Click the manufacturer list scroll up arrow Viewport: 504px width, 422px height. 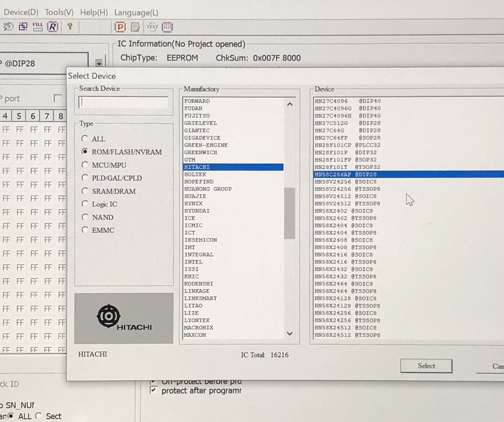[x=289, y=104]
